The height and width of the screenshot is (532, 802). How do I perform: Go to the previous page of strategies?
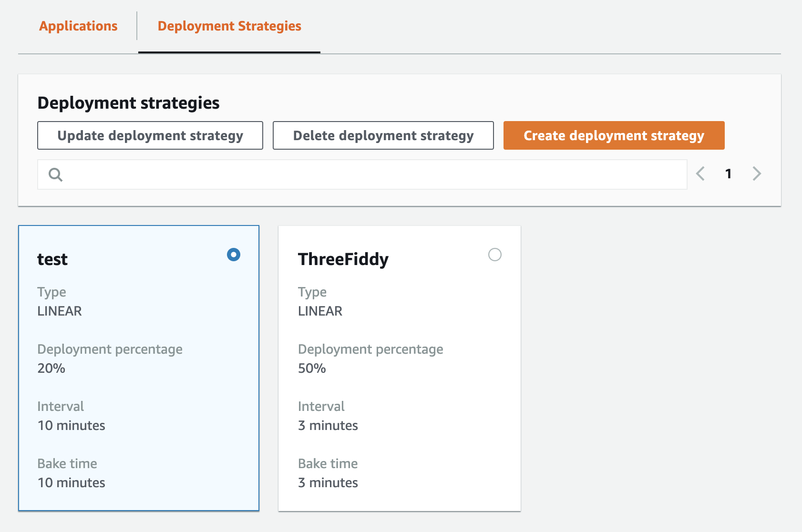pyautogui.click(x=700, y=174)
